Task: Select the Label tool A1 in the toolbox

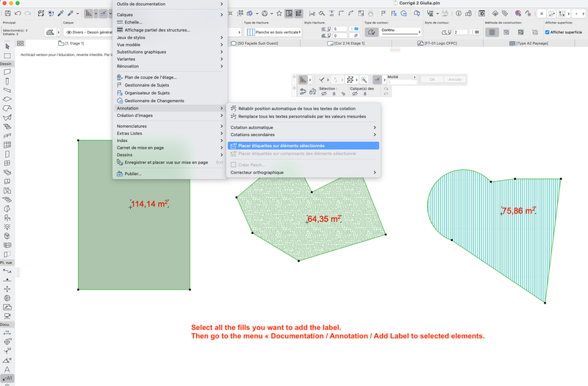Action: pyautogui.click(x=7, y=379)
